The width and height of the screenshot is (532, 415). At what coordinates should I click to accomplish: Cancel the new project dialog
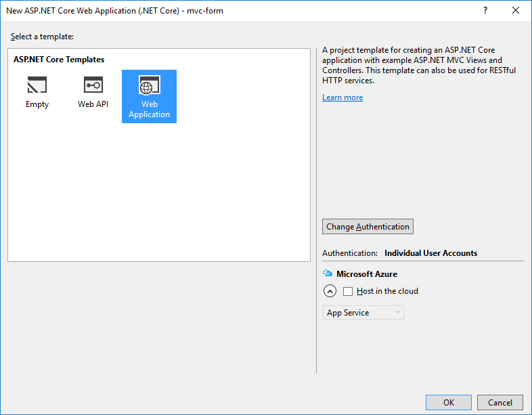(500, 402)
